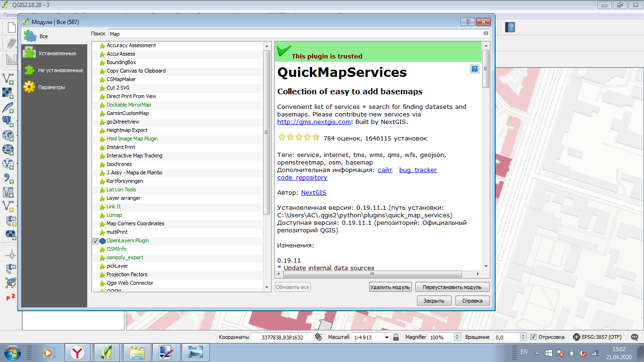Toggle the Отрисовка render checkbox
644x362 pixels.
(533, 337)
